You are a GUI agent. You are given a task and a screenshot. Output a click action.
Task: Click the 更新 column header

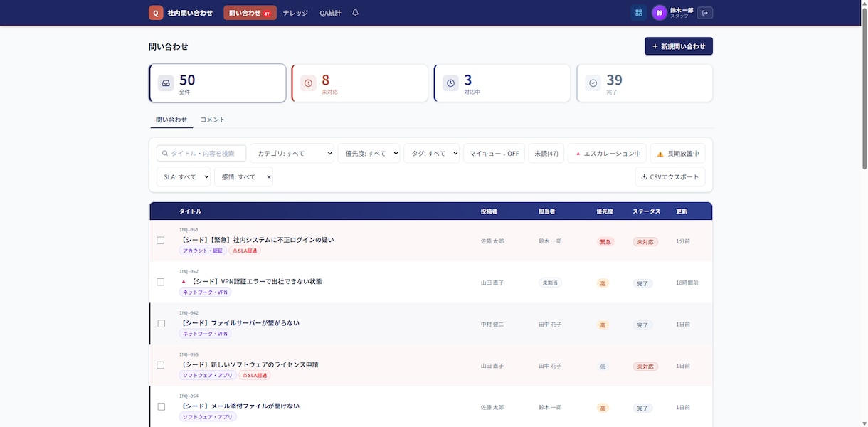682,211
